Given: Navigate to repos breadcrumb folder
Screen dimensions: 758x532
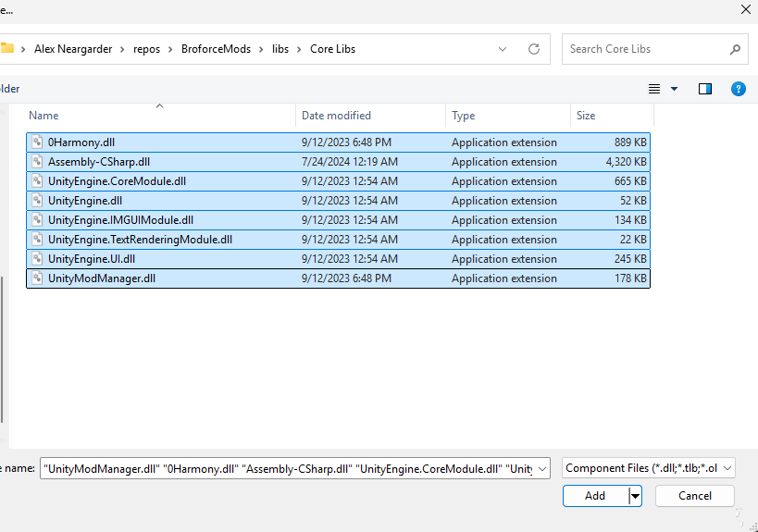Looking at the screenshot, I should tap(146, 49).
